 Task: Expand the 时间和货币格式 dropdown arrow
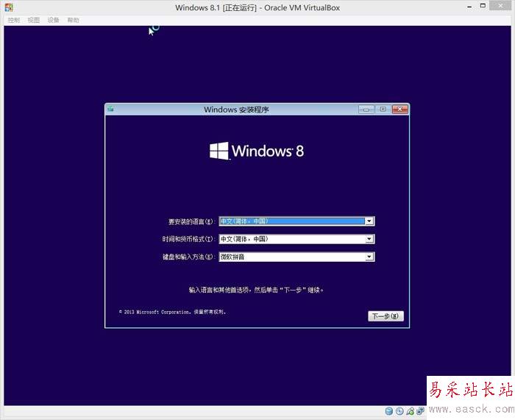[x=369, y=239]
